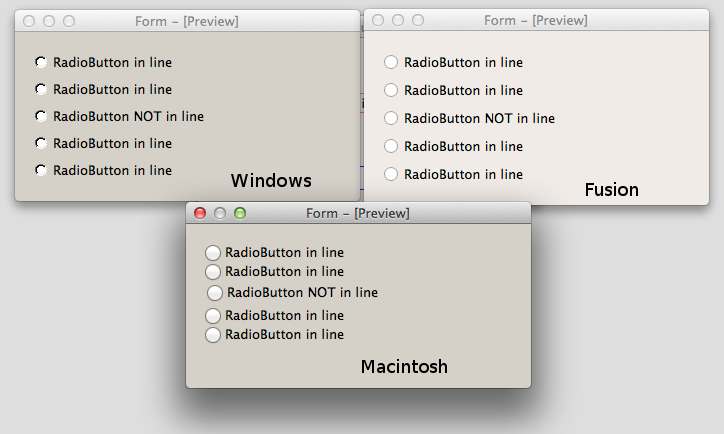Select first radio button in Fusion-style form
724x434 pixels.
tap(391, 62)
